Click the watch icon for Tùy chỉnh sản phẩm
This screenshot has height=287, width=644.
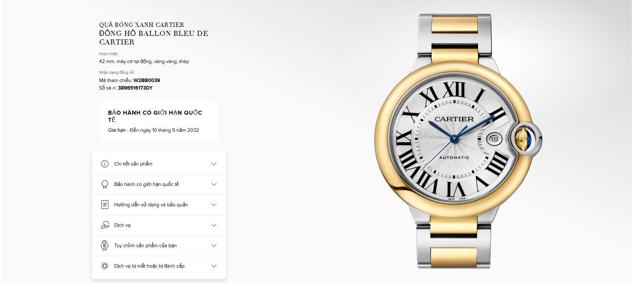(105, 245)
